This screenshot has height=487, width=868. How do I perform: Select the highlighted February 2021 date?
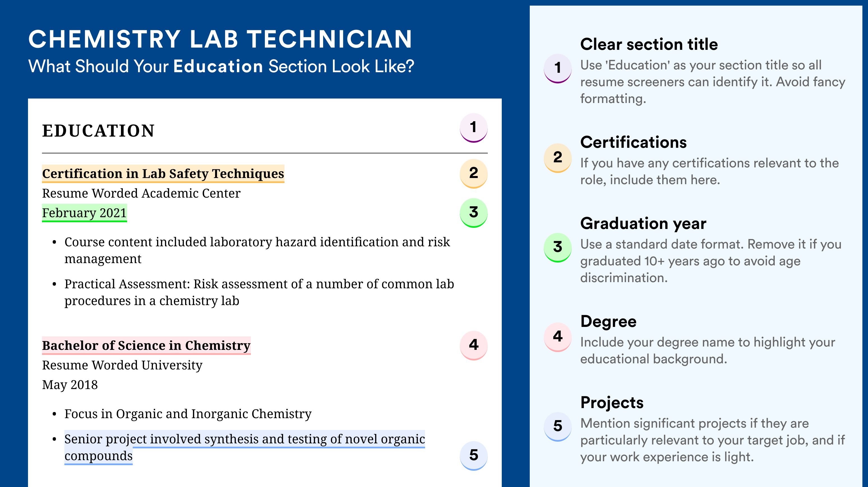click(84, 213)
